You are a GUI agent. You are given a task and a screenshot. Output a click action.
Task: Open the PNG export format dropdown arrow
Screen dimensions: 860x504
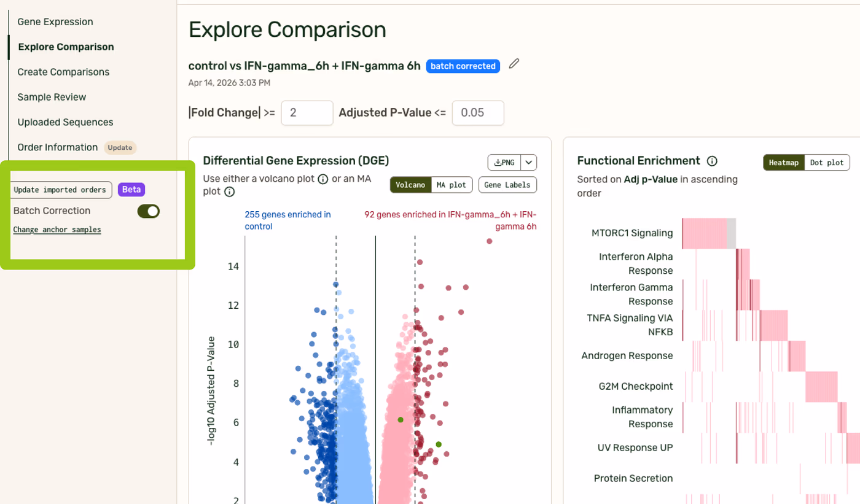[529, 162]
